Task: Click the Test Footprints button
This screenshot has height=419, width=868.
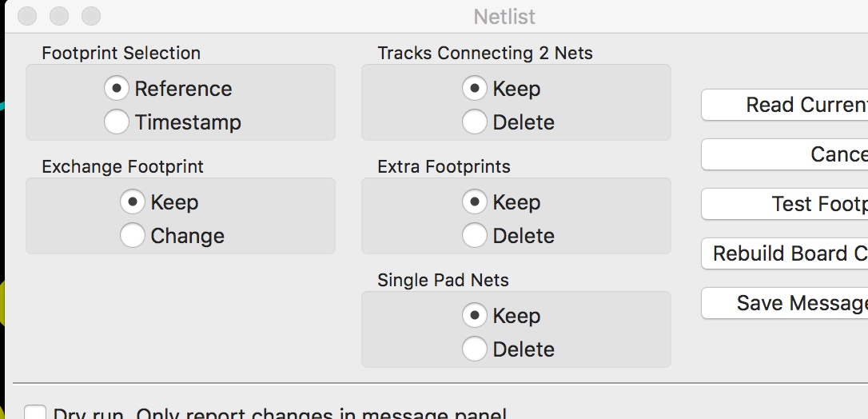Action: pos(785,204)
